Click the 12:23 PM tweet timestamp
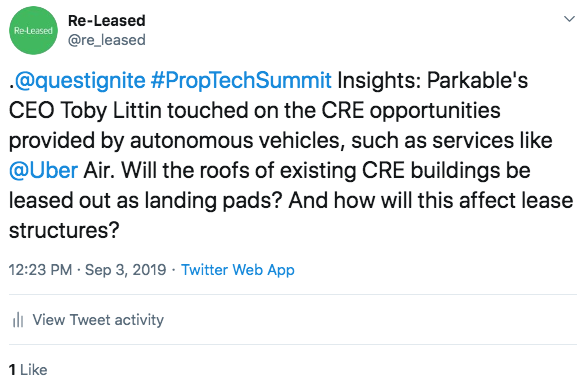The height and width of the screenshot is (392, 588). [40, 270]
